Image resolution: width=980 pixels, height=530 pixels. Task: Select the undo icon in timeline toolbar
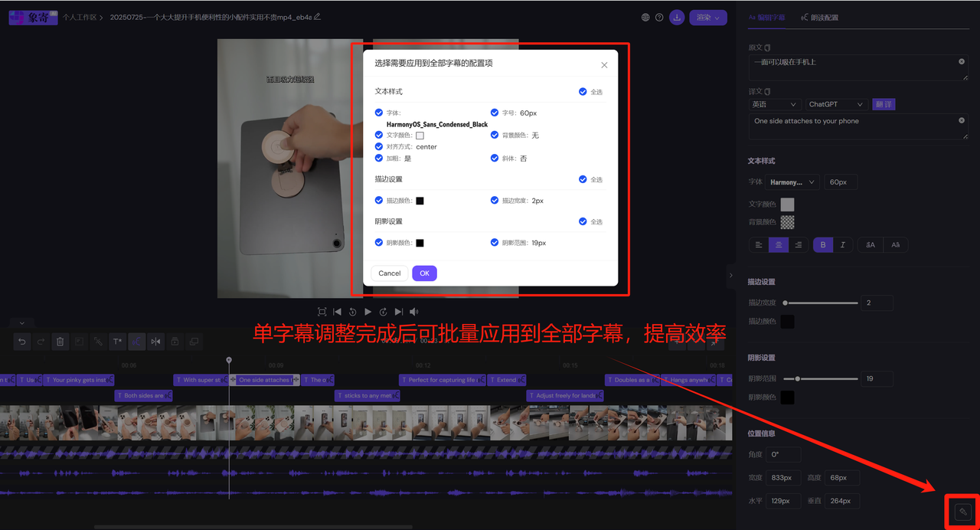pos(21,342)
